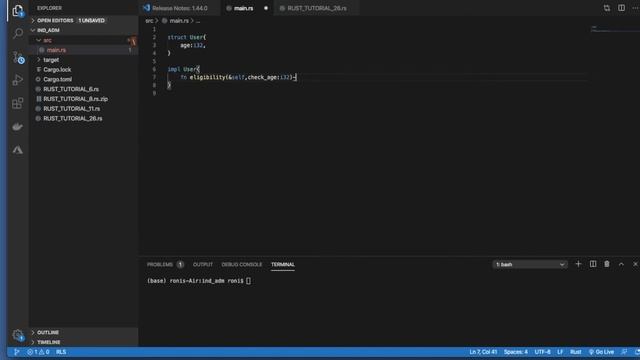Click the editor minimap
The width and height of the screenshot is (640, 360).
[615, 29]
